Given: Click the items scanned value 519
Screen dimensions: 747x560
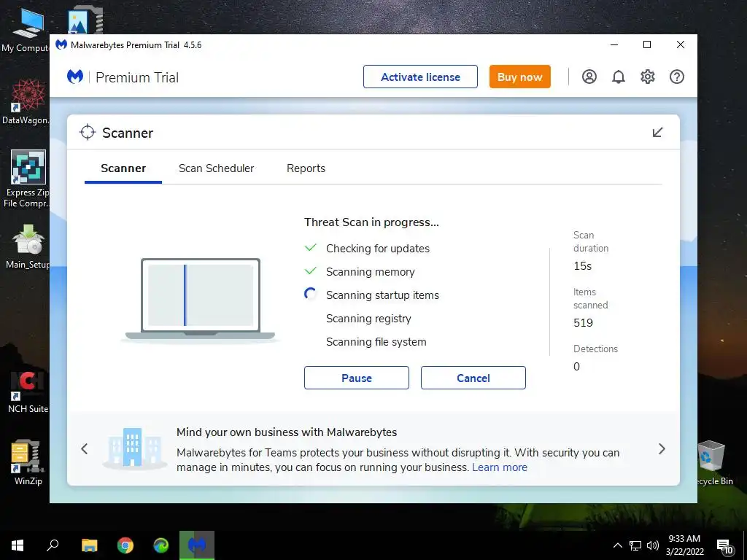Looking at the screenshot, I should pyautogui.click(x=583, y=322).
